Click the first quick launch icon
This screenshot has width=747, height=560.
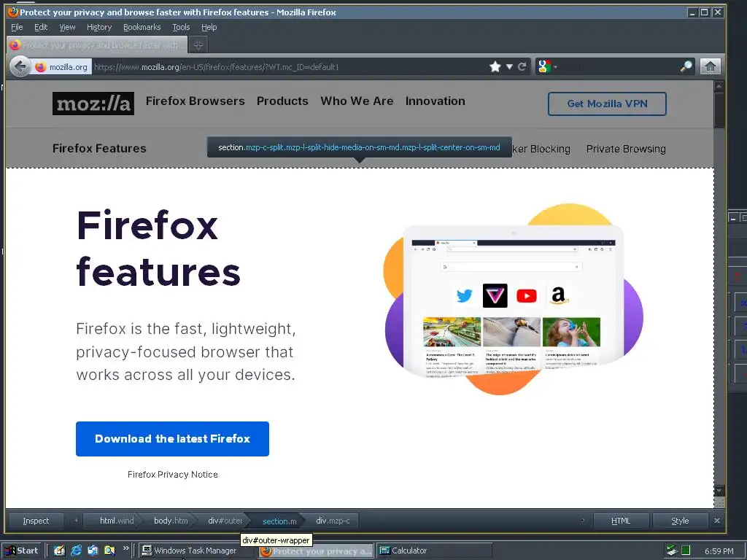59,551
